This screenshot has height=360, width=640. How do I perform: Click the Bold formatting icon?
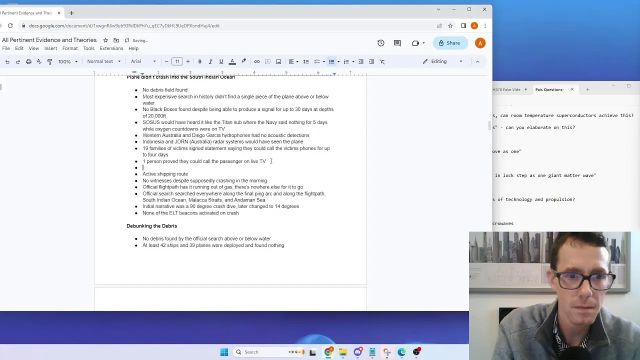pos(200,62)
